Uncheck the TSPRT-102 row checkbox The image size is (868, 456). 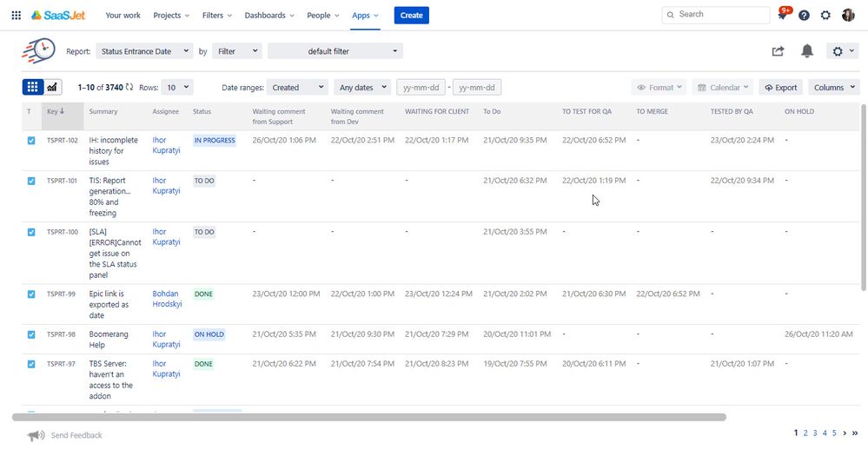[31, 141]
